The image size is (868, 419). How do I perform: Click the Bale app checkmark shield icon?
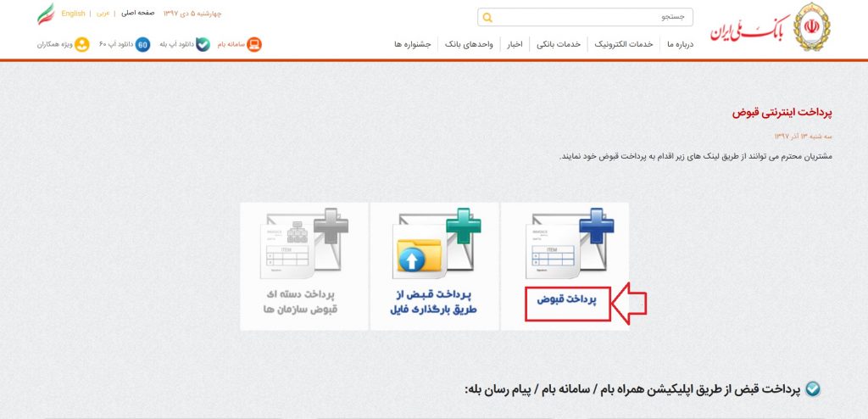[x=203, y=44]
